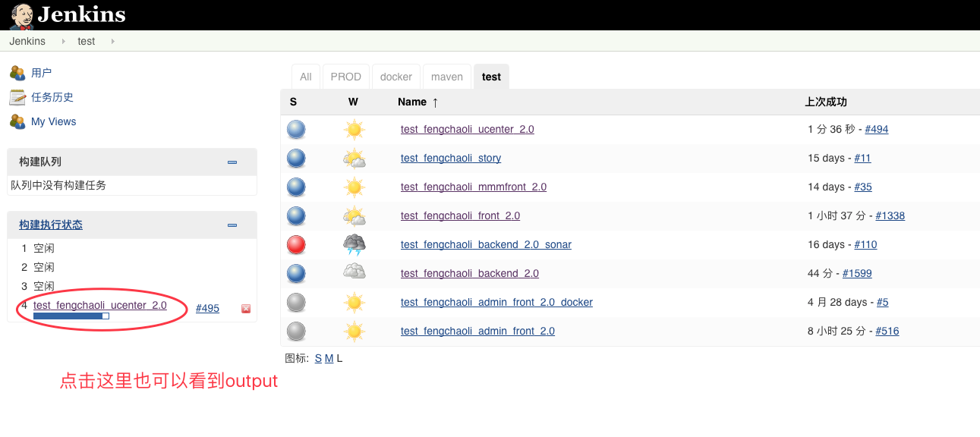Open last successful build #110
980x437 pixels.
tap(866, 244)
